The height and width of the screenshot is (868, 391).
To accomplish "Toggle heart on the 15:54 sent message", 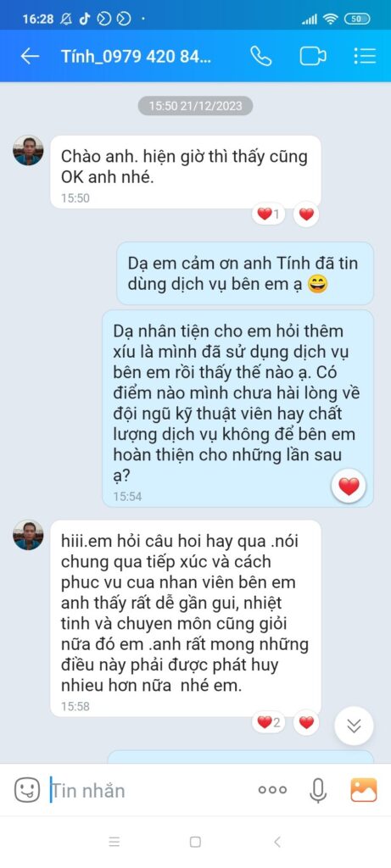I will tap(349, 487).
